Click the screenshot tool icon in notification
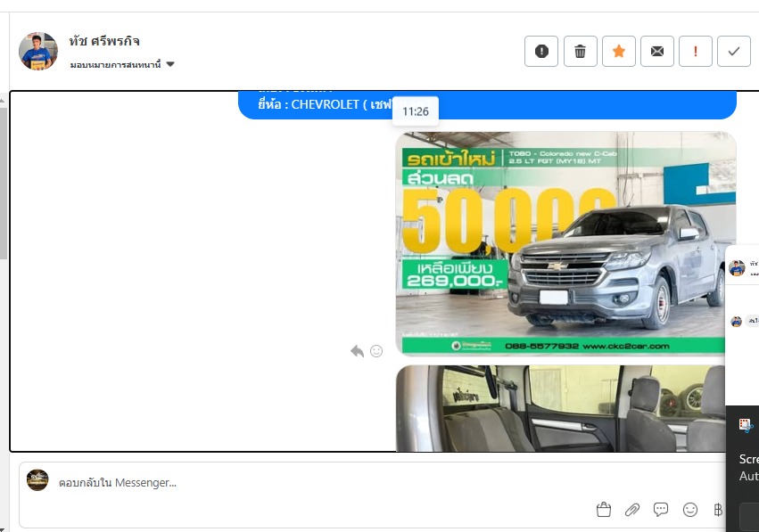The width and height of the screenshot is (759, 532). click(x=746, y=426)
